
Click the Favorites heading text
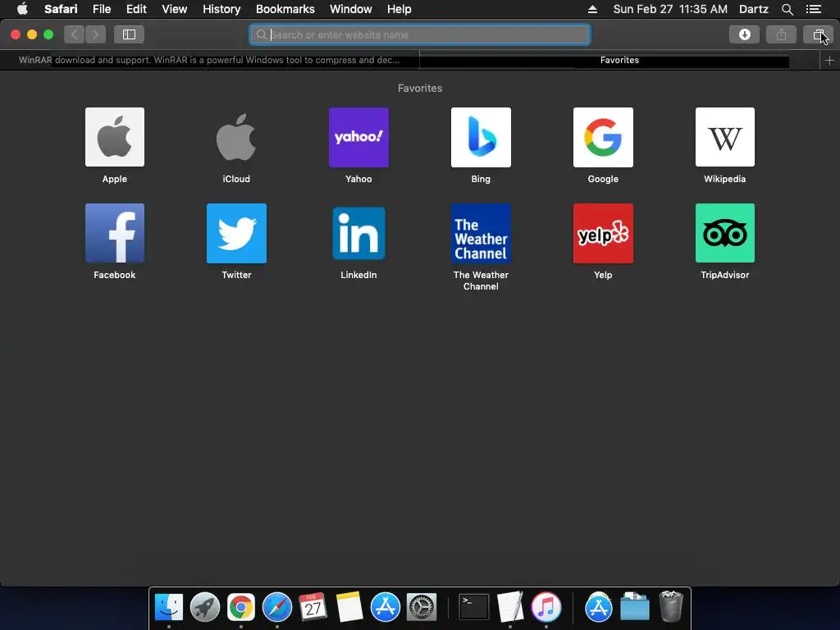coord(420,88)
